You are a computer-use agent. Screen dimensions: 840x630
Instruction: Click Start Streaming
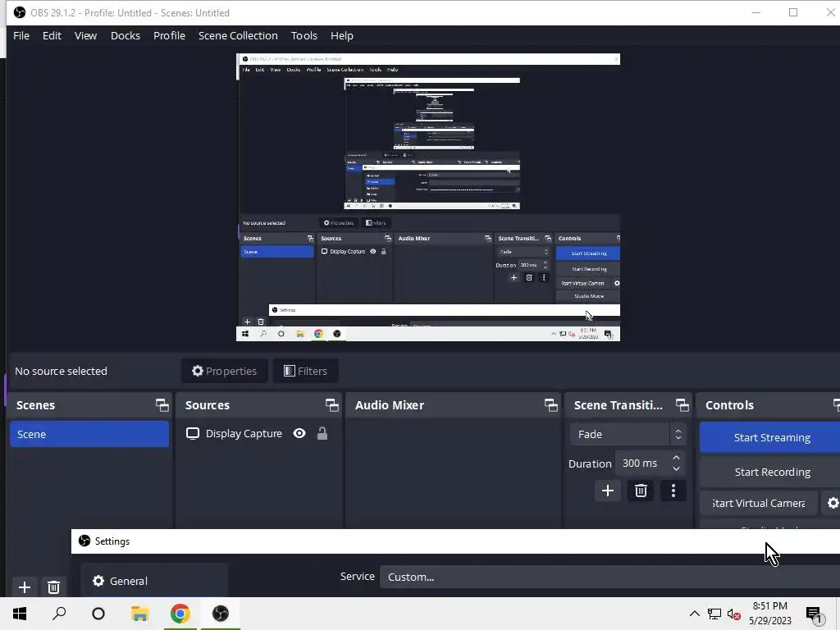click(771, 438)
